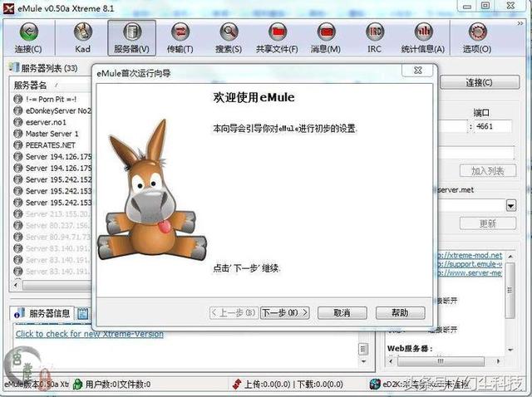
Task: Open the Transfers (传输) toolbar icon
Action: coord(180,37)
